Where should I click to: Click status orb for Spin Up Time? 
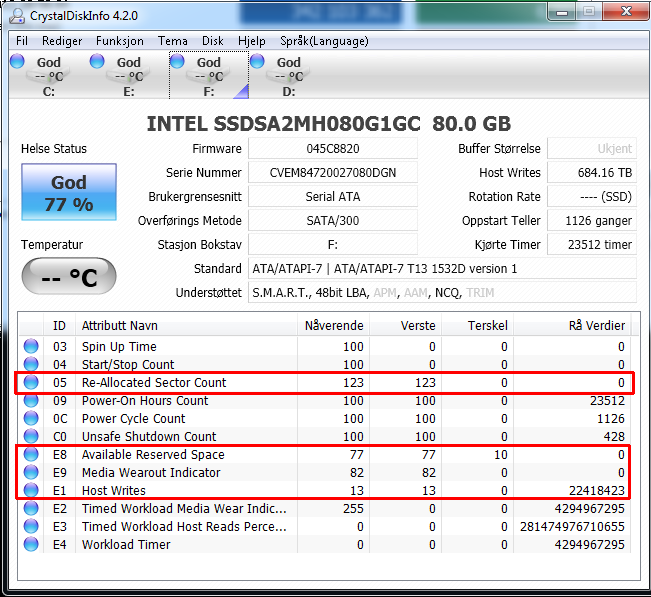[31, 346]
